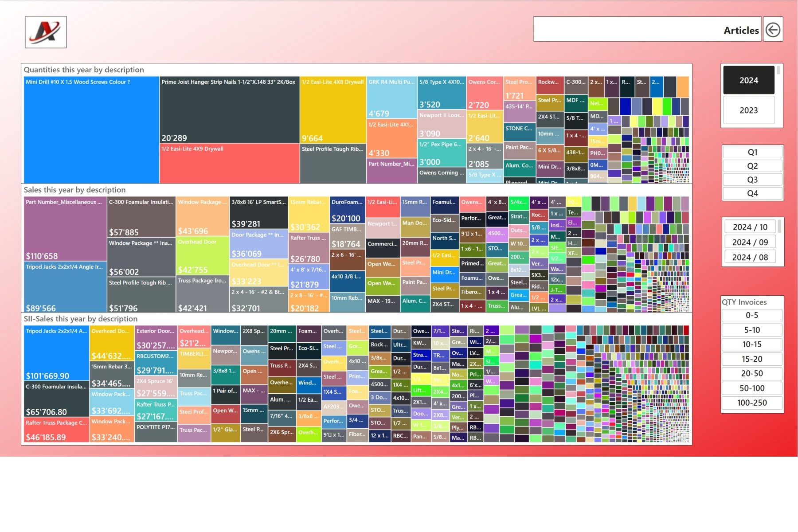Select 1/2" Pex Pipe tile 3'000
This screenshot has height=532, width=798.
[442, 153]
